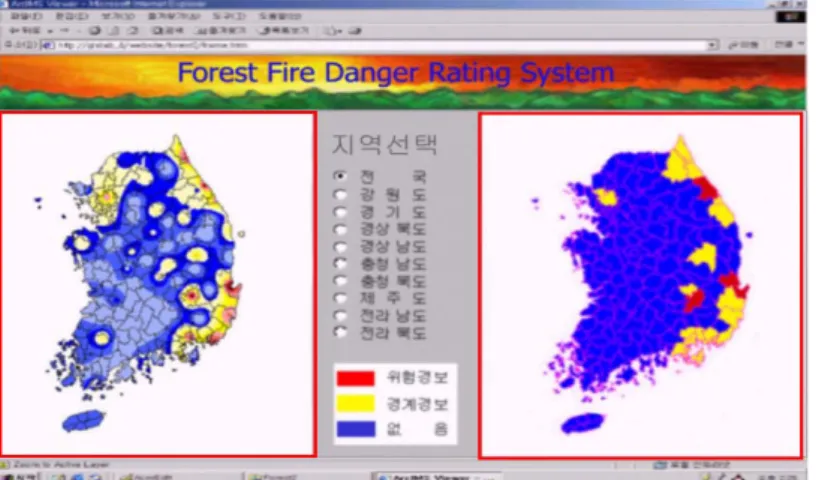
Task: Open the 도움말(H) menu
Action: point(280,16)
